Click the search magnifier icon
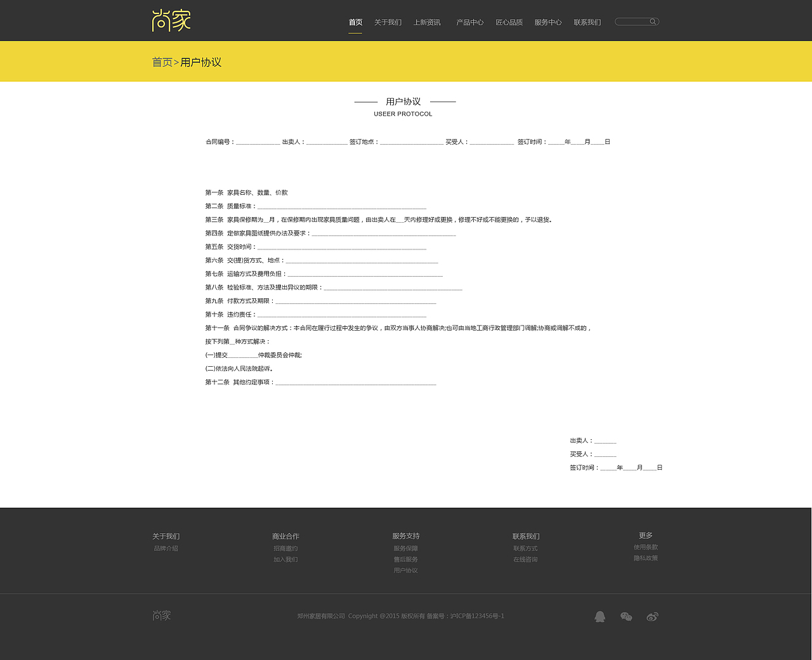Viewport: 812px width, 660px height. [653, 22]
